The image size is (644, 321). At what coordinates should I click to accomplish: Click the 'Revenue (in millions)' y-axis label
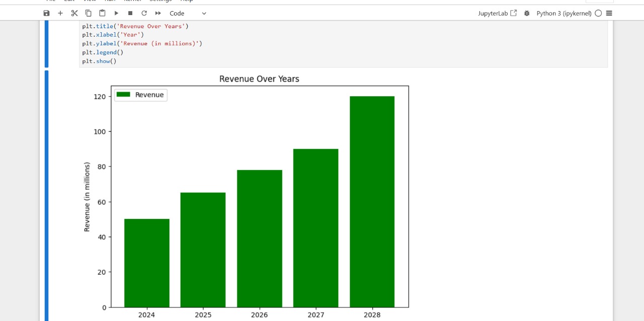tap(87, 197)
